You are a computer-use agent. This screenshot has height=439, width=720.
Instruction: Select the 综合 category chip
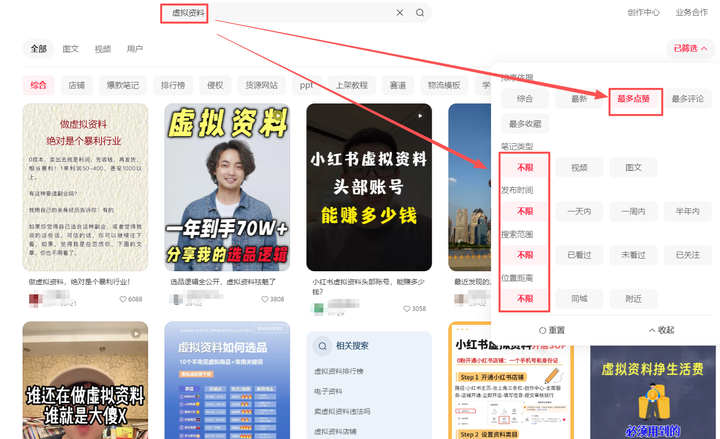point(39,85)
